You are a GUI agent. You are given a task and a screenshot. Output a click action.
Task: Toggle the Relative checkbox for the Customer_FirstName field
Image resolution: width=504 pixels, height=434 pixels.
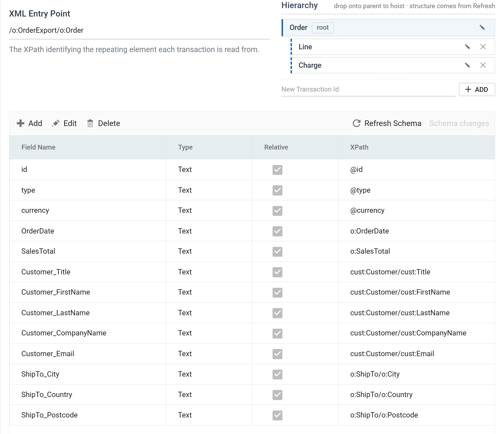pyautogui.click(x=277, y=292)
